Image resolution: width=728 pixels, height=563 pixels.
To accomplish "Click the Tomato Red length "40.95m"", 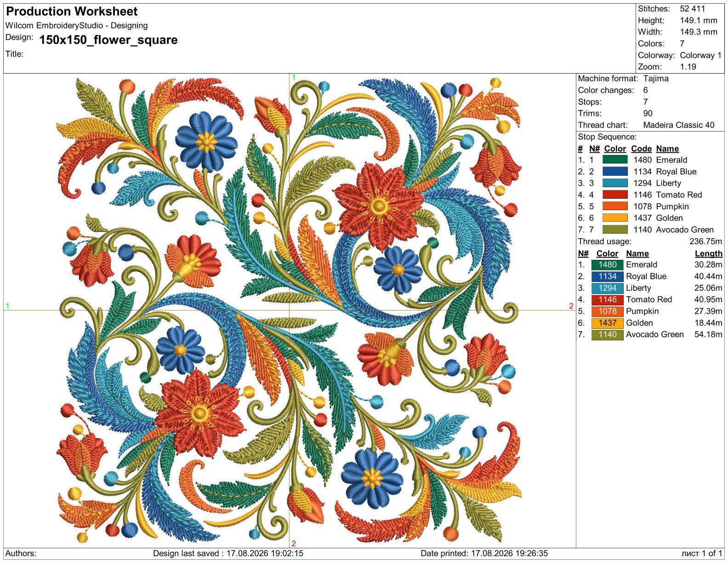I will click(x=708, y=299).
